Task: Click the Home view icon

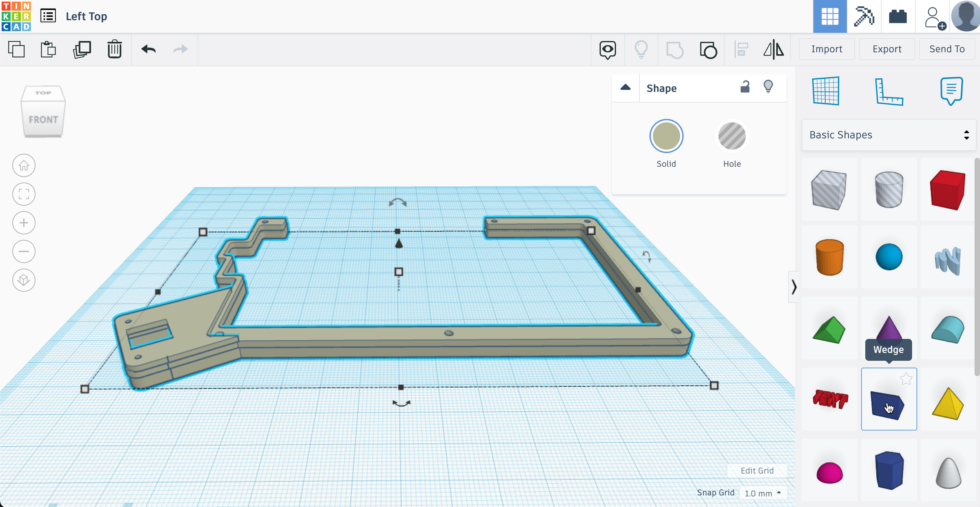Action: point(24,165)
